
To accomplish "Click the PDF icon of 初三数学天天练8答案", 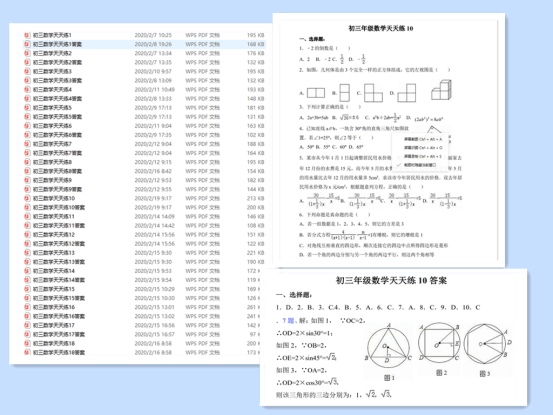I will 27,171.
